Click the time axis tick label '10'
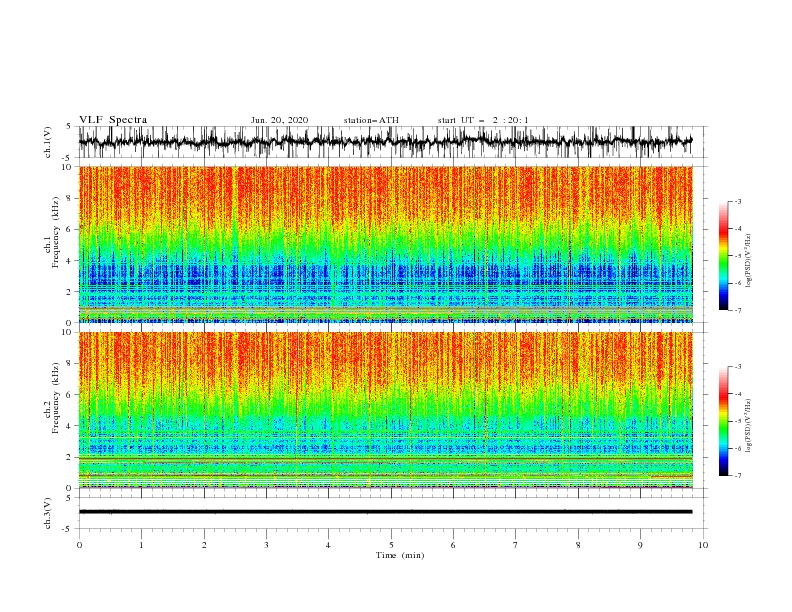792x612 pixels. point(703,545)
